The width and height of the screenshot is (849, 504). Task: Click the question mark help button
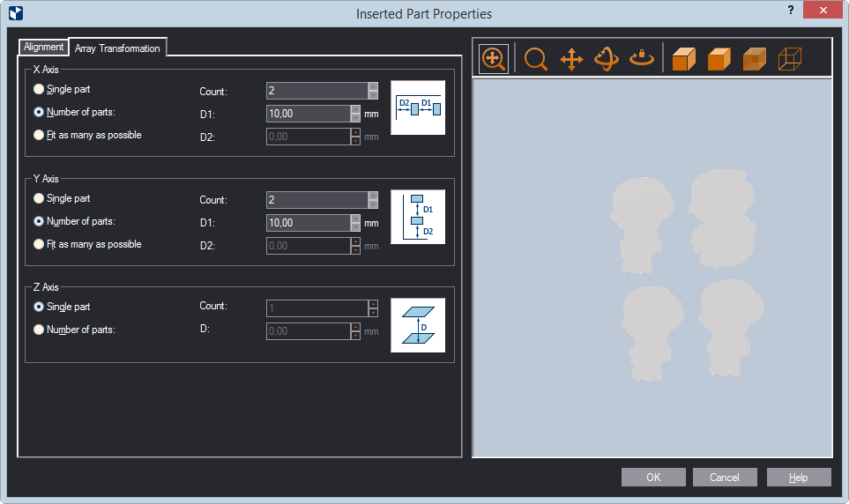click(x=791, y=10)
